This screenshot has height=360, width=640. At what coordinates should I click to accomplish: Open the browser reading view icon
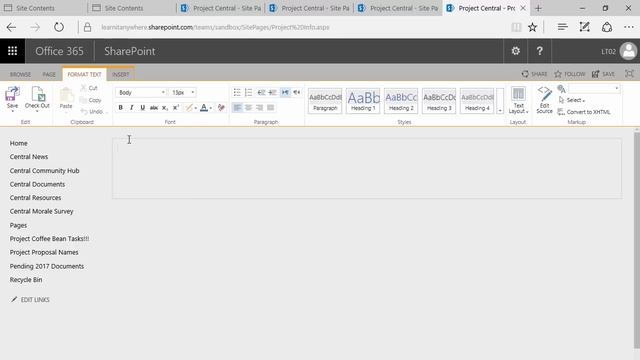point(516,27)
